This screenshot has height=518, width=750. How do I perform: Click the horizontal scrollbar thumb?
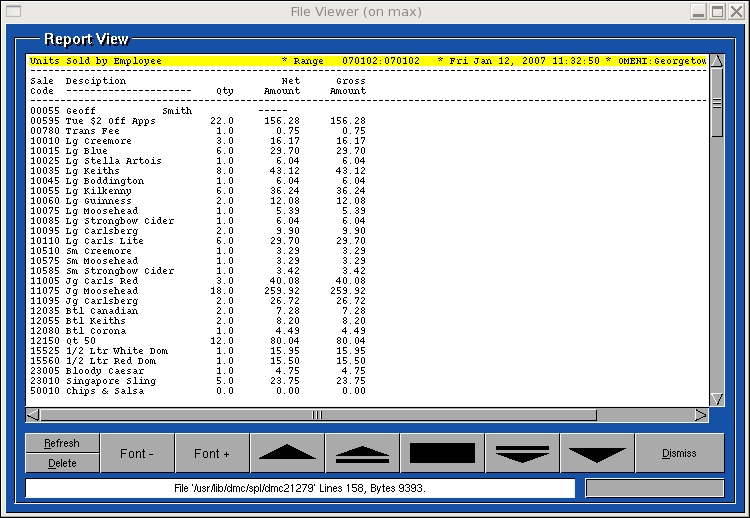click(x=318, y=415)
